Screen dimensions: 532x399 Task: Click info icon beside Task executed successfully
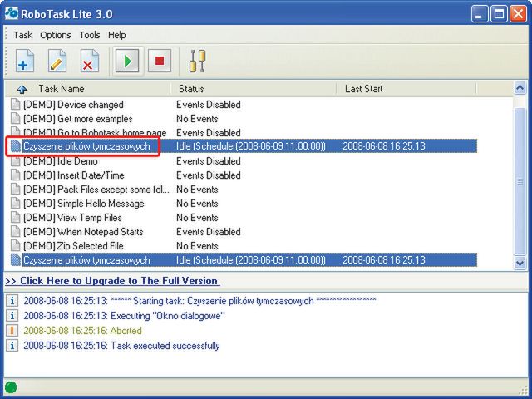coord(12,346)
